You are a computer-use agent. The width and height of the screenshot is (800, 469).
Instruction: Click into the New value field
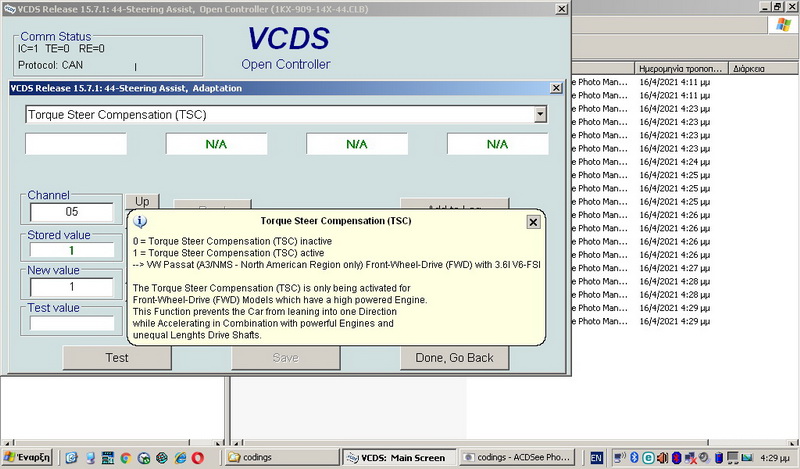click(72, 287)
